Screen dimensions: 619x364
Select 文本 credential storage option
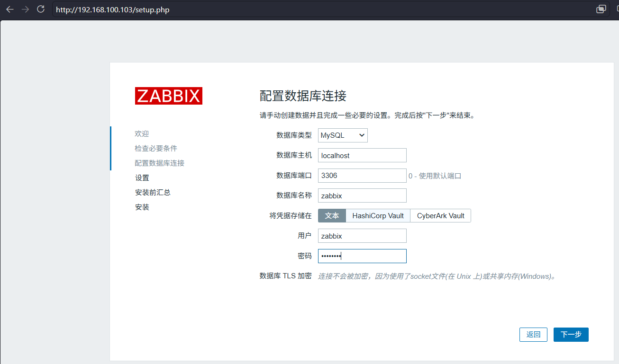[332, 216]
